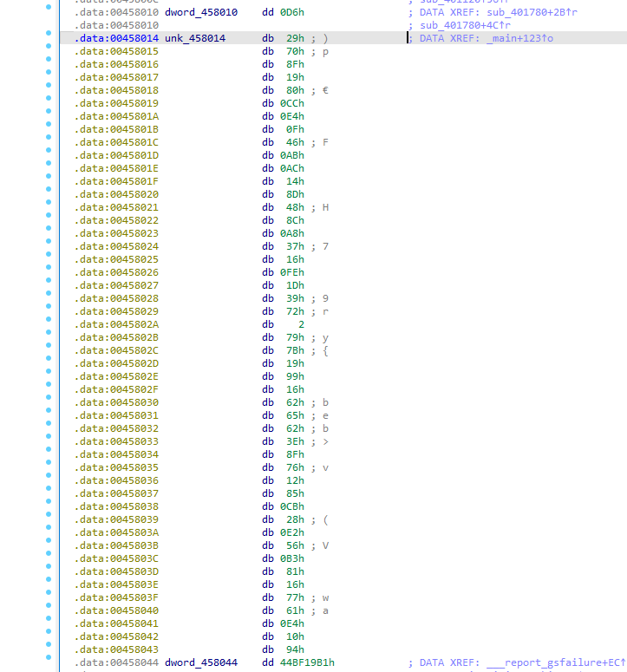Click the 0D6h value of dword_458010
The image size is (627, 672).
(291, 13)
